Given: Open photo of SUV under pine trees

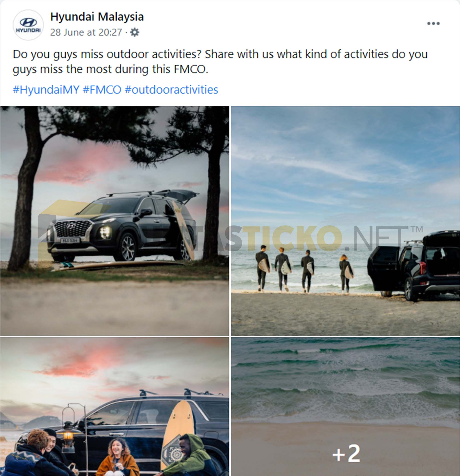Looking at the screenshot, I should pos(115,221).
